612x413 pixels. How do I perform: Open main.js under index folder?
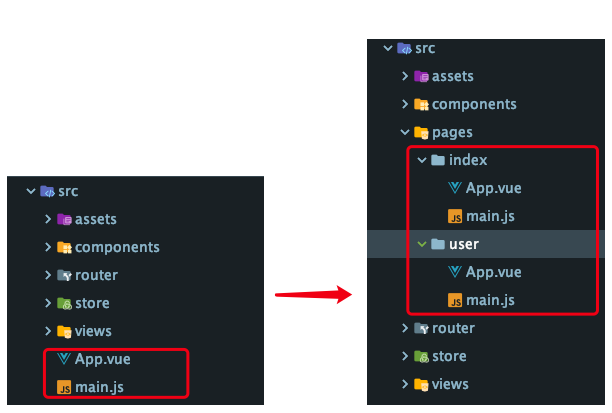490,216
